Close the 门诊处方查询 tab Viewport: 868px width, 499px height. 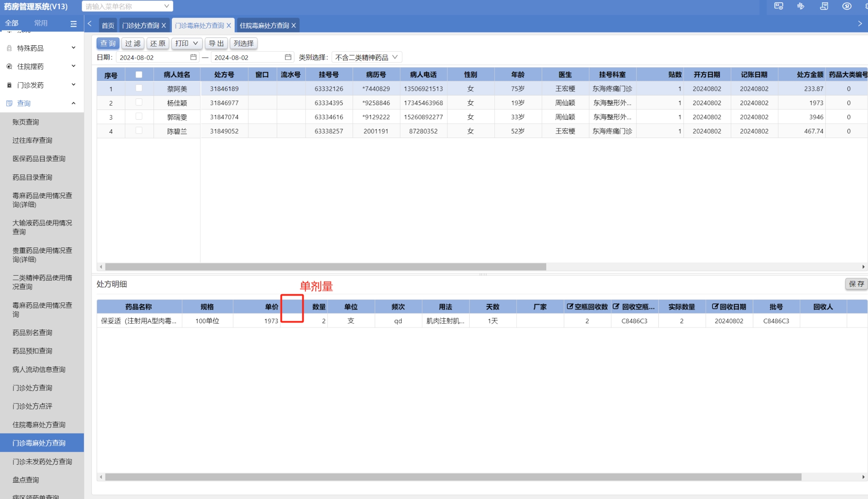pos(164,25)
